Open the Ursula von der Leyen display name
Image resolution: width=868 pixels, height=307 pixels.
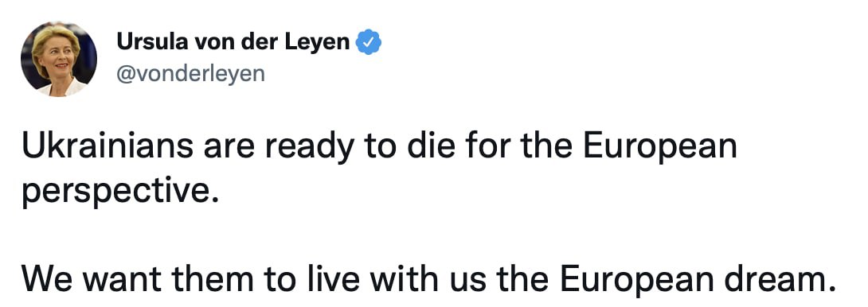pos(233,42)
